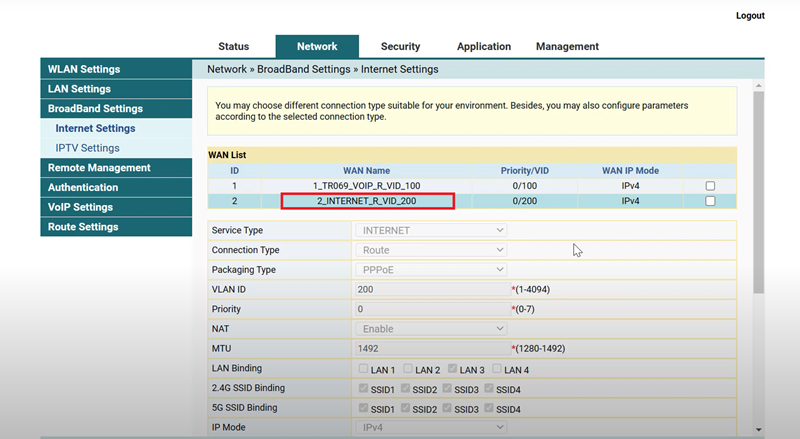
Task: Expand the Packaging Type dropdown
Action: (x=431, y=270)
